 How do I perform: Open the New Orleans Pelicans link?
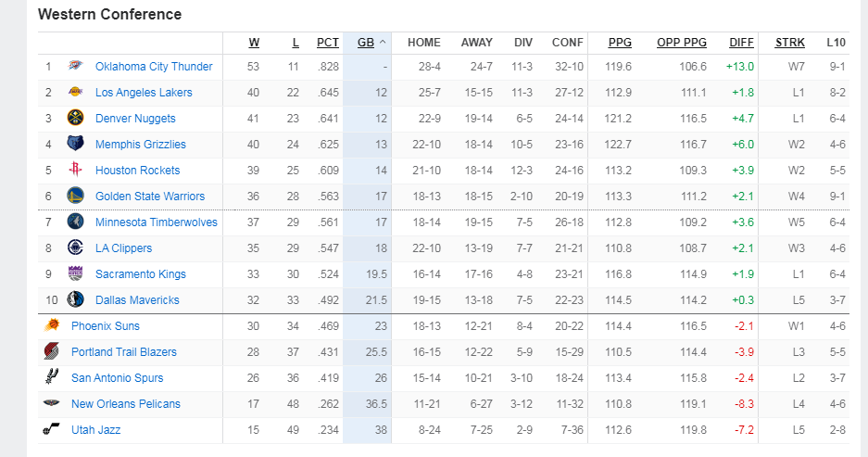(x=126, y=404)
